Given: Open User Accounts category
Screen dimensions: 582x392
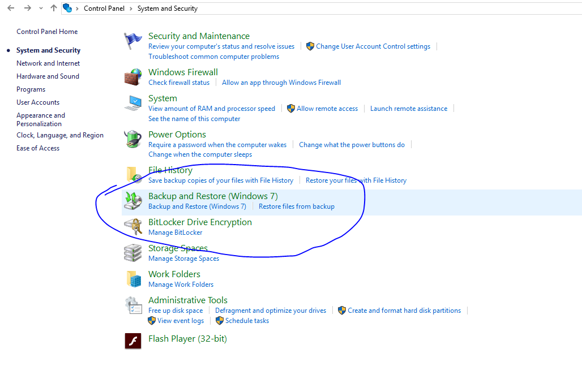Looking at the screenshot, I should pyautogui.click(x=38, y=102).
